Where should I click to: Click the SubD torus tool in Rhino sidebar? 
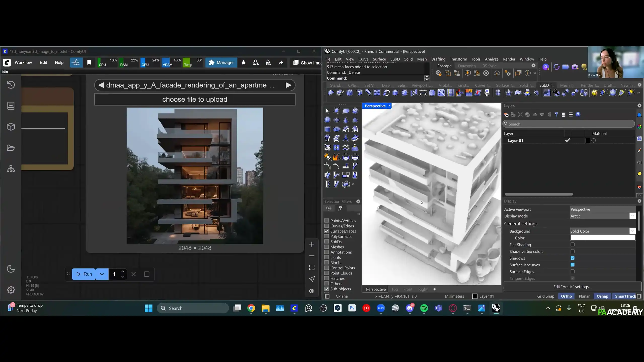coord(336,129)
